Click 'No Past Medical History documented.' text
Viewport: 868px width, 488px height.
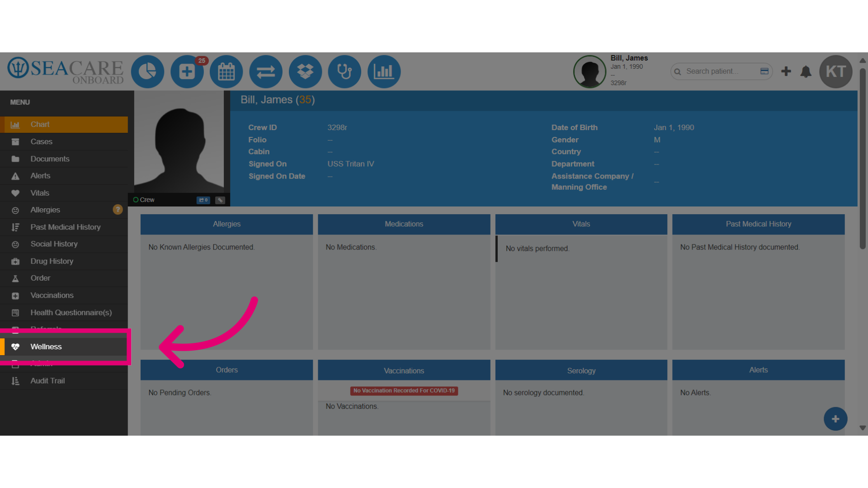click(x=740, y=247)
